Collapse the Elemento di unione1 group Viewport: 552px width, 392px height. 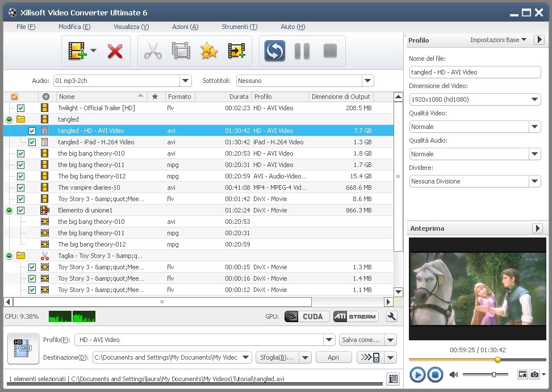10,210
